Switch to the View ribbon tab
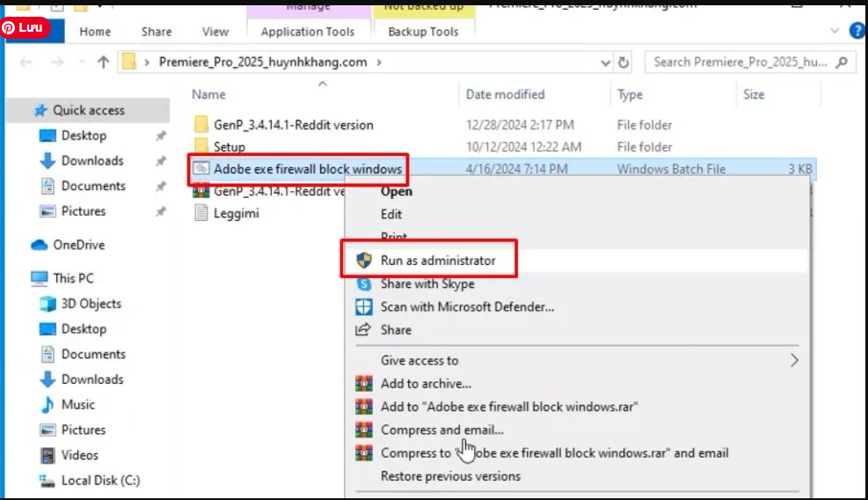868x500 pixels. pos(215,32)
